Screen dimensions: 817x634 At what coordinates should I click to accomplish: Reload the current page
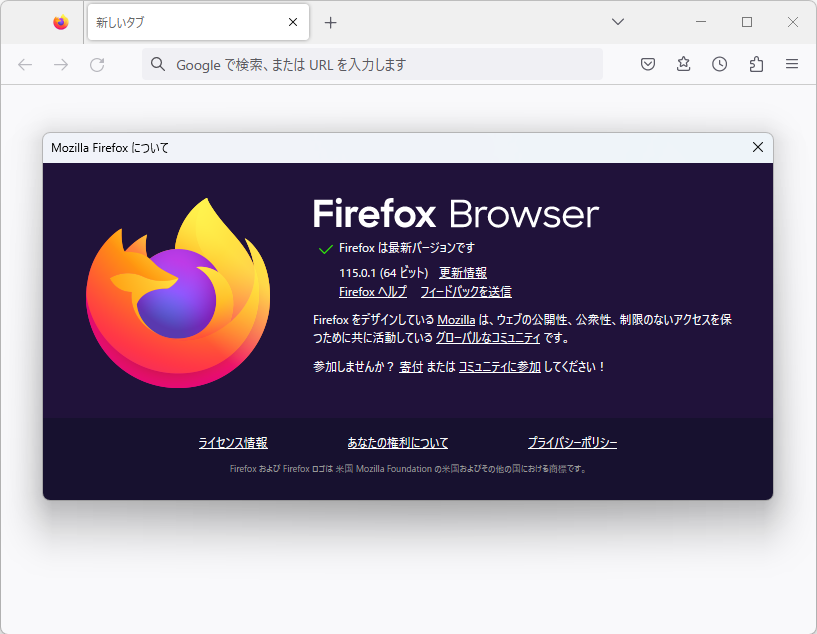pos(96,64)
